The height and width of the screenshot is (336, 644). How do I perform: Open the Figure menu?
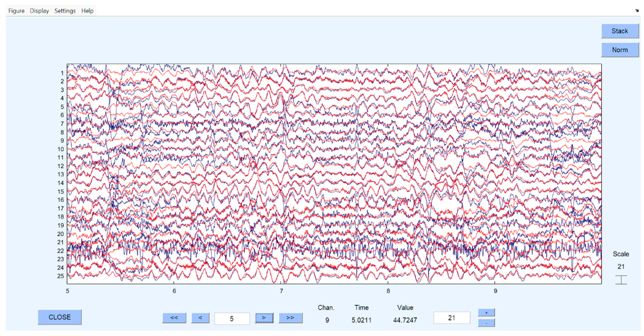(16, 11)
